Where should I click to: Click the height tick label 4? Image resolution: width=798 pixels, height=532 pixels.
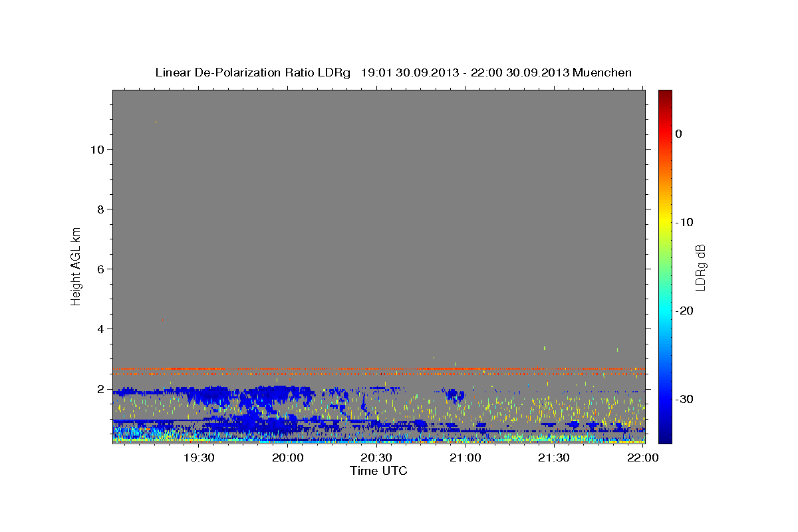pyautogui.click(x=100, y=329)
